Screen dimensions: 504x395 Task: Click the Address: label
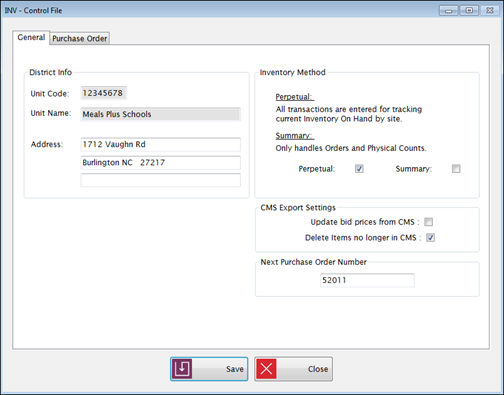47,144
